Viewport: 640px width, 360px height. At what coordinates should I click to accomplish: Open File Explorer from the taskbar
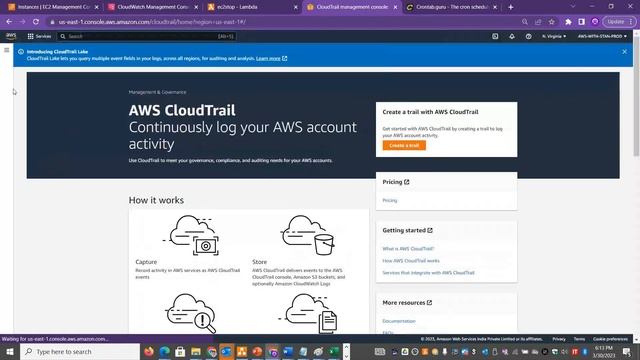[x=196, y=351]
